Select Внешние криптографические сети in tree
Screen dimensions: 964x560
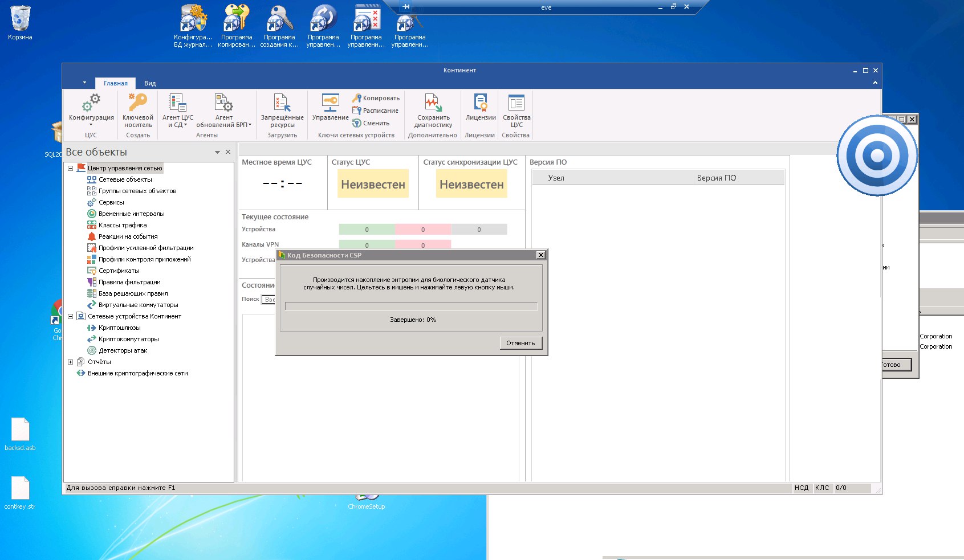tap(137, 373)
